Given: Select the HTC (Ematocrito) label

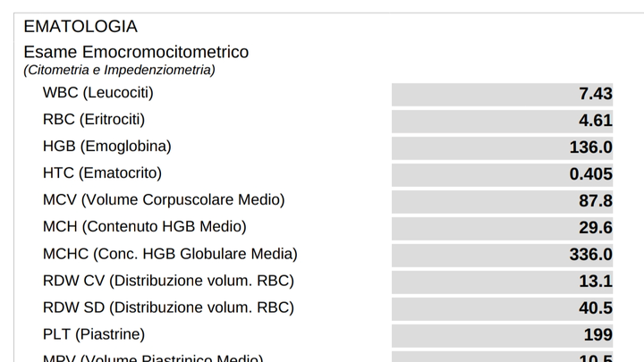Looking at the screenshot, I should (102, 173).
